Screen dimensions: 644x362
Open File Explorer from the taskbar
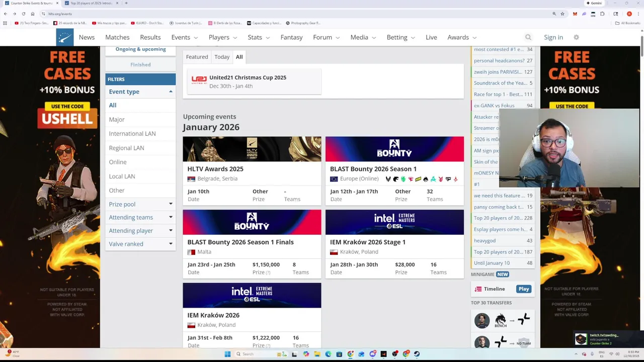click(x=317, y=354)
